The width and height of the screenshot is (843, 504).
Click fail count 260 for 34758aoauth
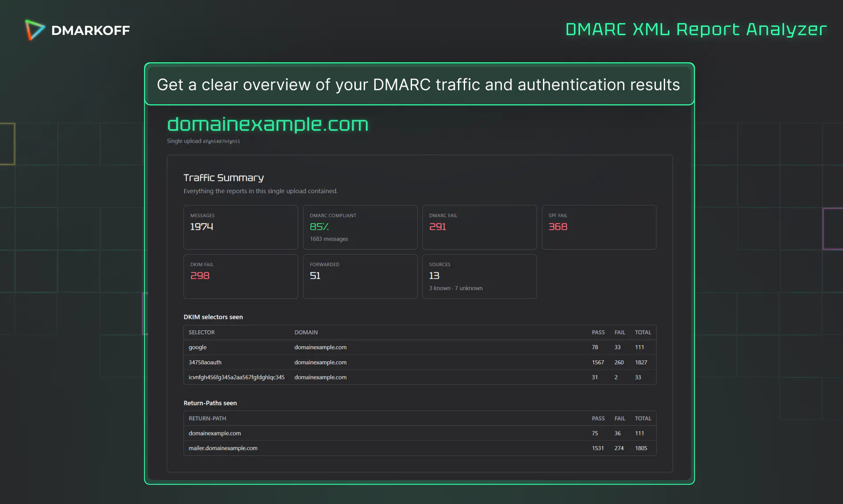[619, 363]
